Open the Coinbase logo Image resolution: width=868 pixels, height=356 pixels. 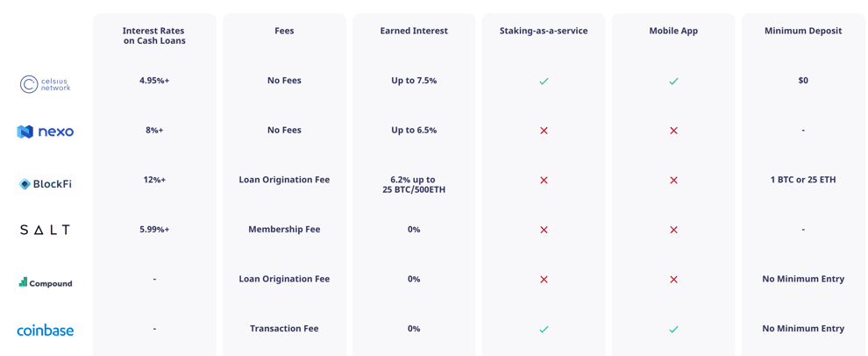[46, 331]
